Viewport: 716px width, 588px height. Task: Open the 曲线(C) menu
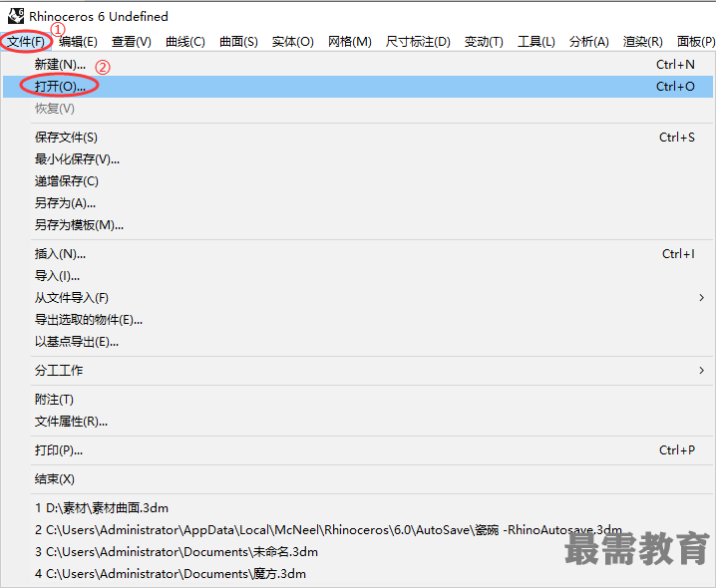tap(185, 42)
